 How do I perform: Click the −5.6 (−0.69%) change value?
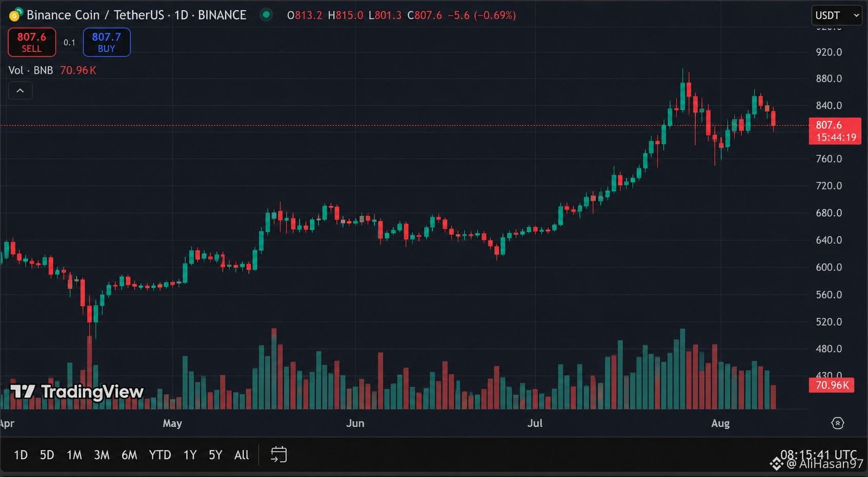tap(482, 15)
